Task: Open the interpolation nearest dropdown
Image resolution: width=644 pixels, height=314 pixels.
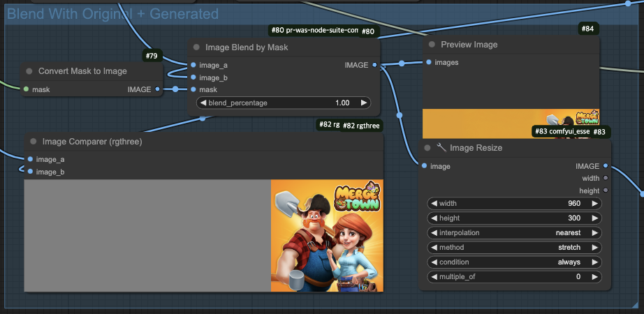Action: (514, 233)
